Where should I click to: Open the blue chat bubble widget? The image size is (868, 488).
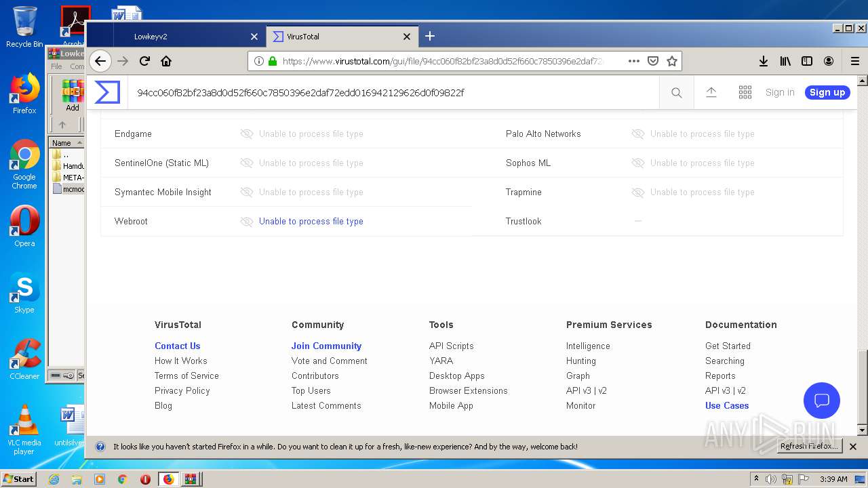pyautogui.click(x=822, y=400)
